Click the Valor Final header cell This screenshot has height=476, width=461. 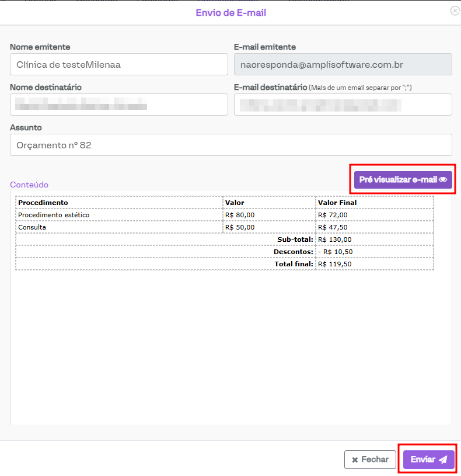click(374, 203)
